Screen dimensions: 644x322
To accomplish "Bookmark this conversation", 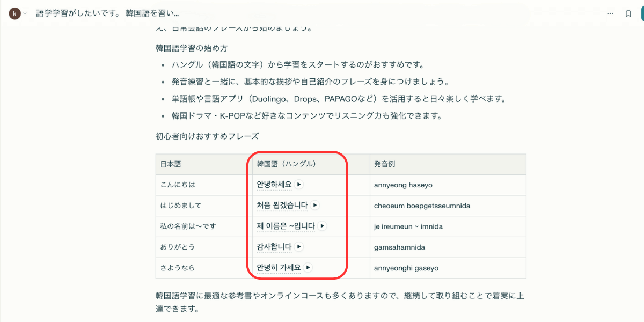I will point(628,13).
